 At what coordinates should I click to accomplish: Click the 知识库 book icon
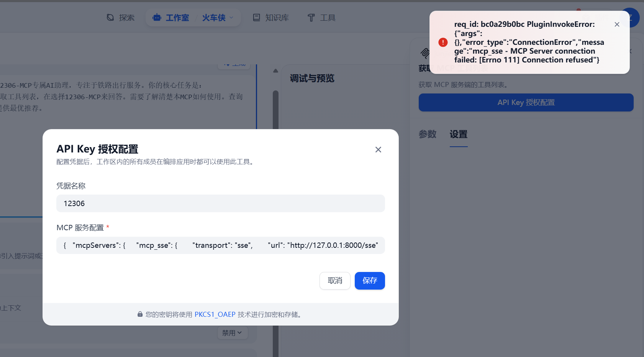coord(257,18)
